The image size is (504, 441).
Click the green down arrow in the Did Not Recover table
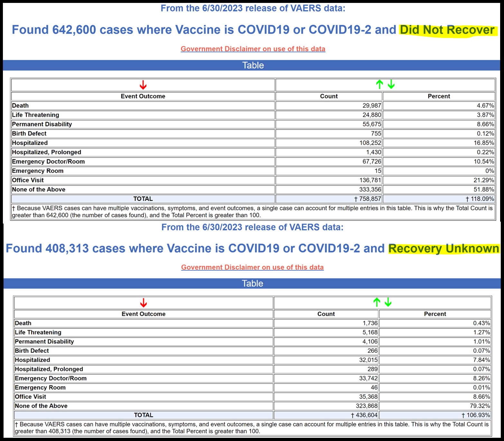(x=391, y=84)
